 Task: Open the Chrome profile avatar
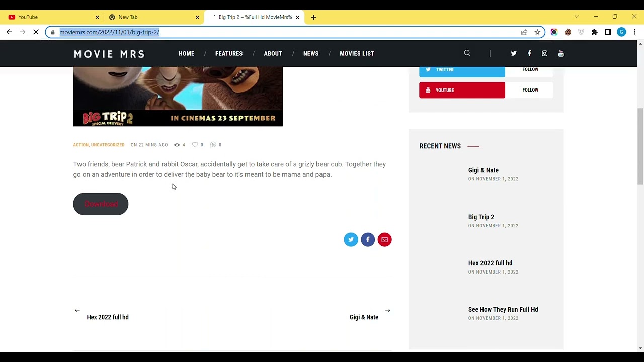pos(621,32)
